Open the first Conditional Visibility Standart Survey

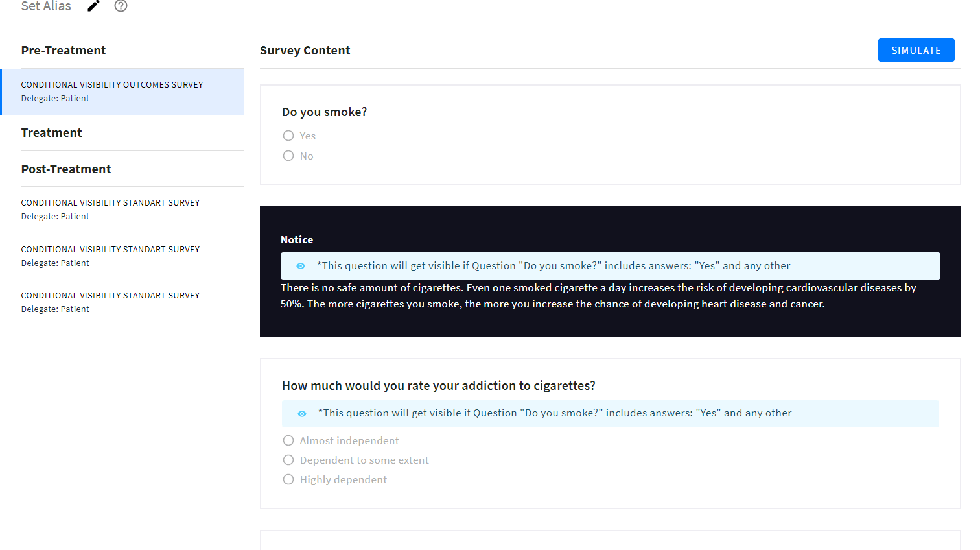(111, 209)
